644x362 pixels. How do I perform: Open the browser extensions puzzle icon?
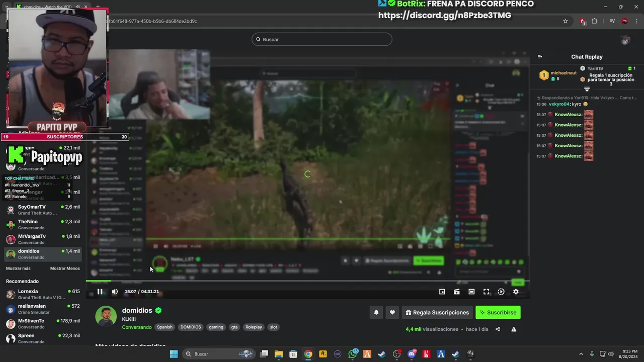(595, 21)
